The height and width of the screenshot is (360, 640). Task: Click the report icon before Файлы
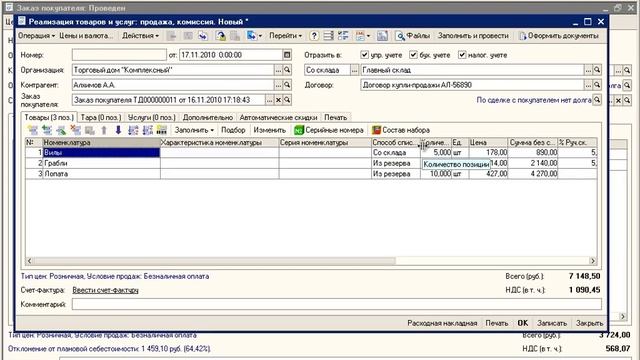point(382,36)
